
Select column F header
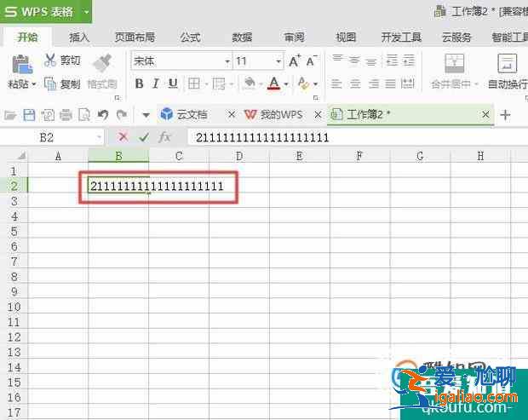tap(359, 156)
